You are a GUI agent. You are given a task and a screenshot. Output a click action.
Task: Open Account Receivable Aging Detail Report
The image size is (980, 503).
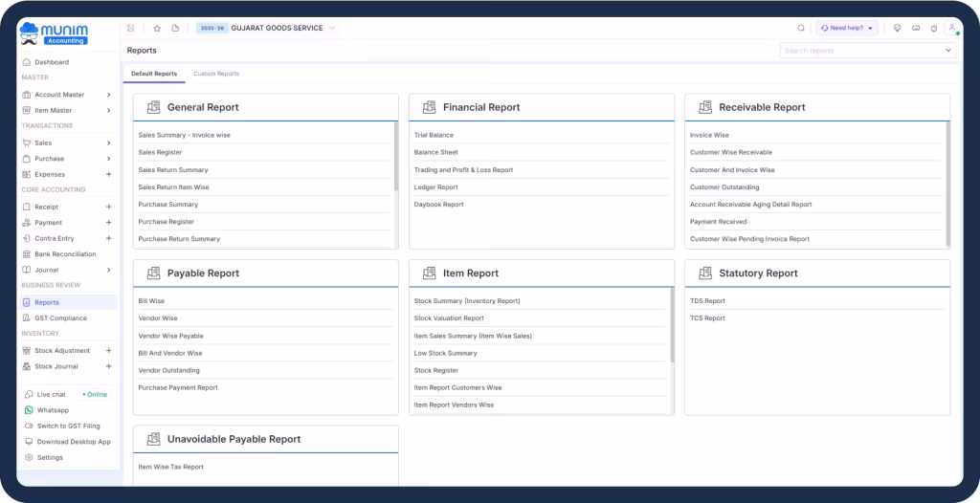(x=750, y=205)
